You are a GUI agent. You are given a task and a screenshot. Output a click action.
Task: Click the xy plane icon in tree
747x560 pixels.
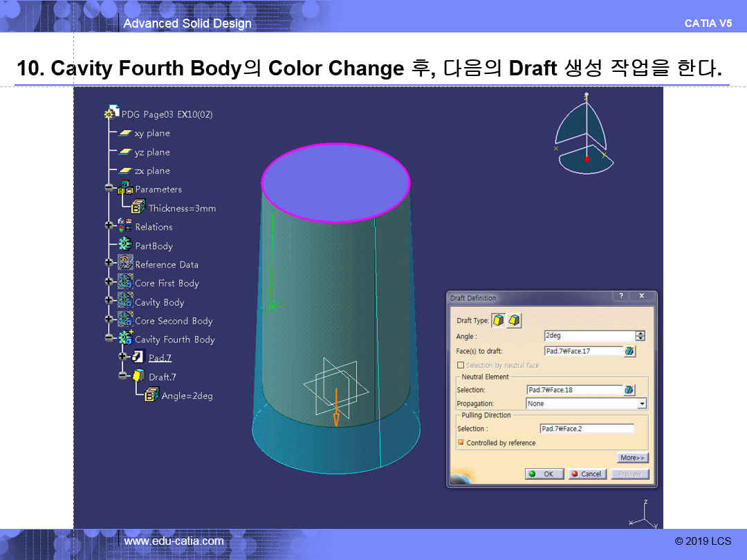click(x=125, y=133)
